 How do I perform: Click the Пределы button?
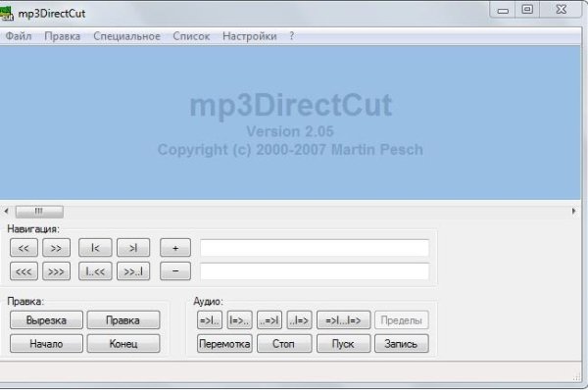click(402, 320)
